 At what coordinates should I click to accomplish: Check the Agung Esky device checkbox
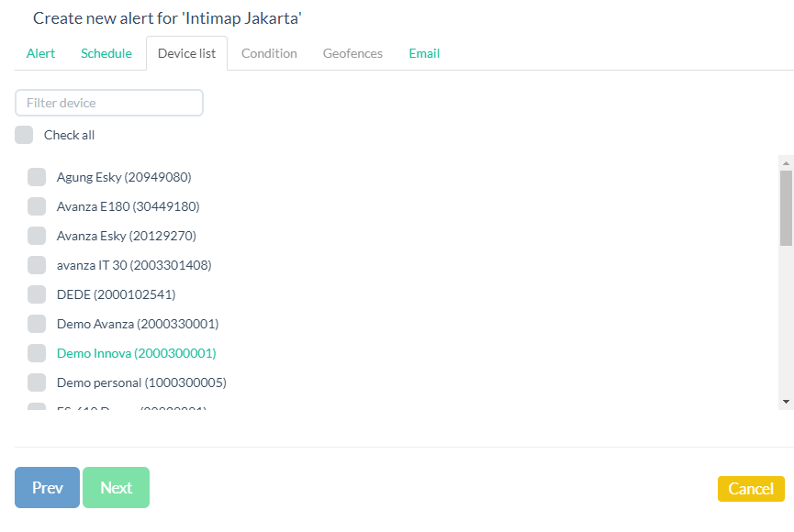click(x=37, y=177)
